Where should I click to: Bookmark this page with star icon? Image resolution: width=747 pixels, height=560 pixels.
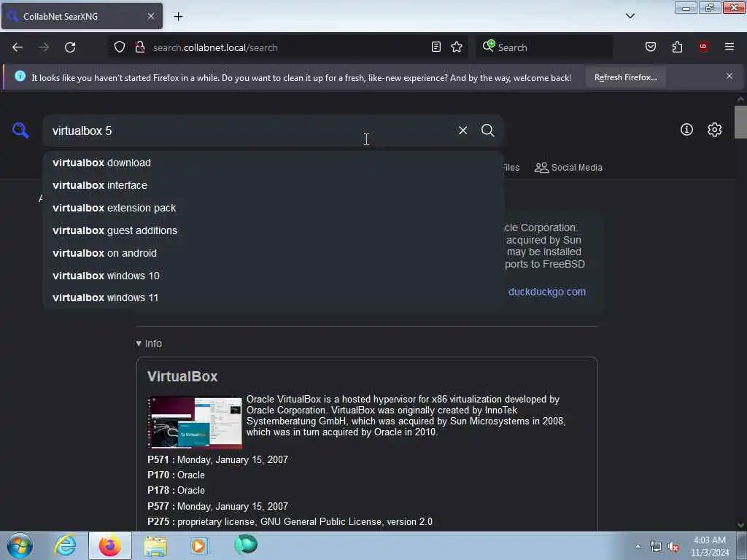(457, 47)
